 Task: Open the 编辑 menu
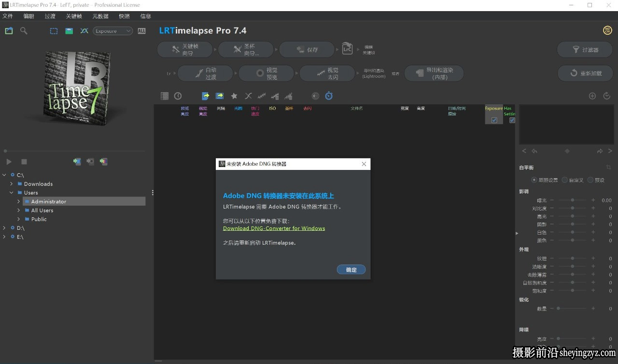click(x=29, y=16)
